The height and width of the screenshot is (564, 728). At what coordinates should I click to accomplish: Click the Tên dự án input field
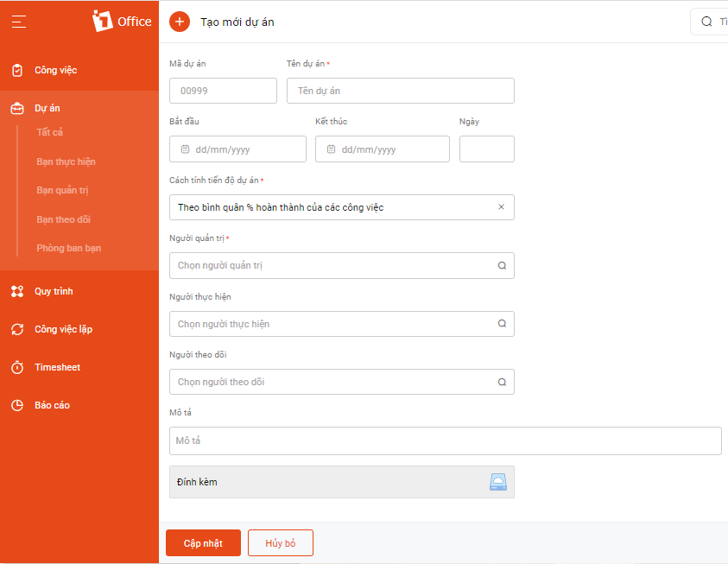400,91
